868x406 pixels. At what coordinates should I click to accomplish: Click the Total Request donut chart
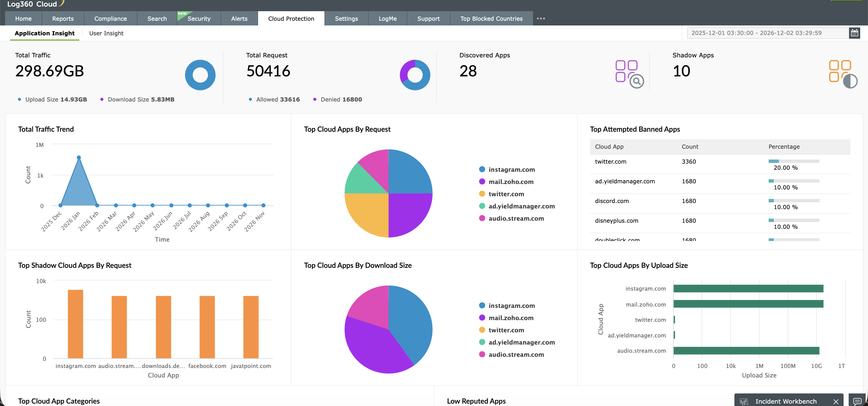click(x=415, y=75)
